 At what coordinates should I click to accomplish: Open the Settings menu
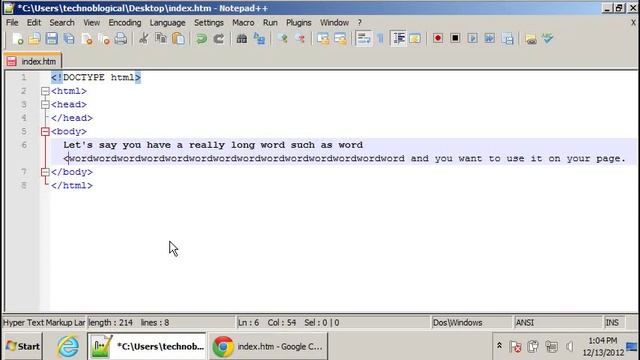click(209, 22)
